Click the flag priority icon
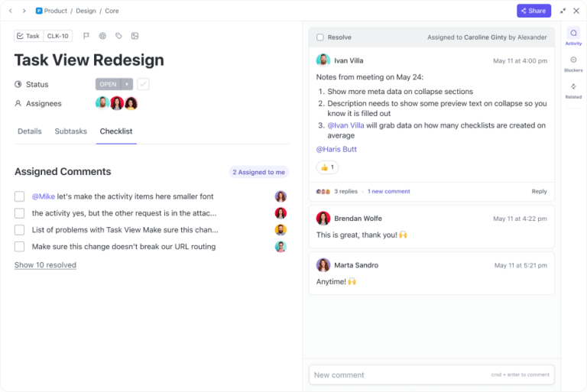The height and width of the screenshot is (392, 587). pyautogui.click(x=86, y=36)
